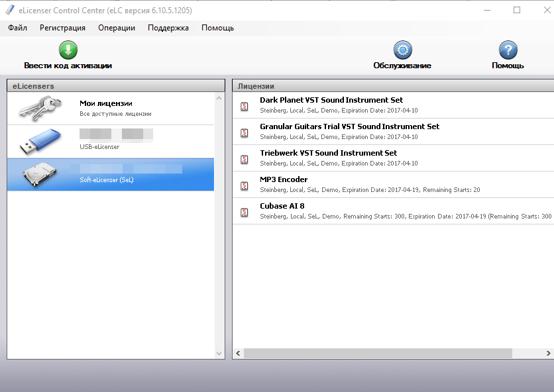Viewport: 554px width, 392px height.
Task: Click the Все доступные лицензии subtitle
Action: [115, 114]
